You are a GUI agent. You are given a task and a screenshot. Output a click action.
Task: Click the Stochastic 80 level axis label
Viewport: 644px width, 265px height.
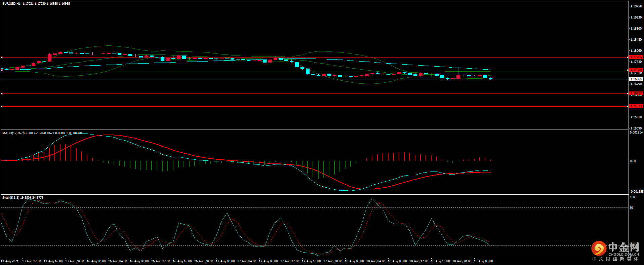click(631, 208)
